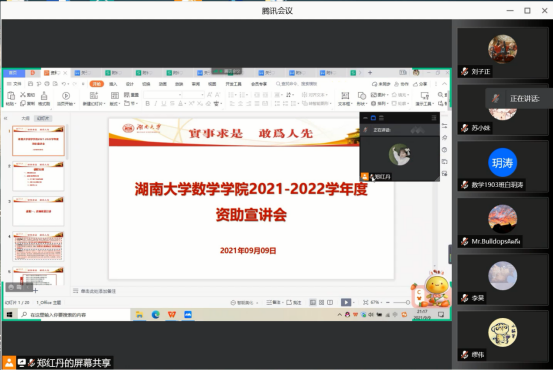
Task: Click the 分享 share button
Action: 420,84
